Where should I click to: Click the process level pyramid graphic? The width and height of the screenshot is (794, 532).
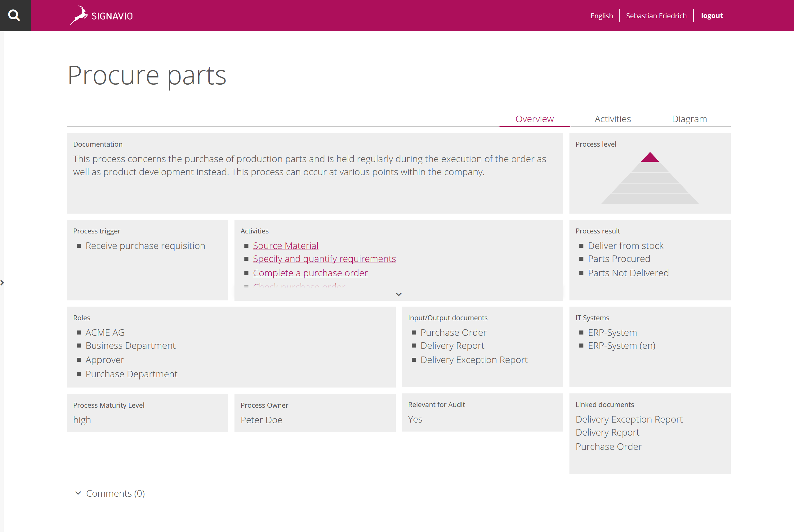(650, 178)
